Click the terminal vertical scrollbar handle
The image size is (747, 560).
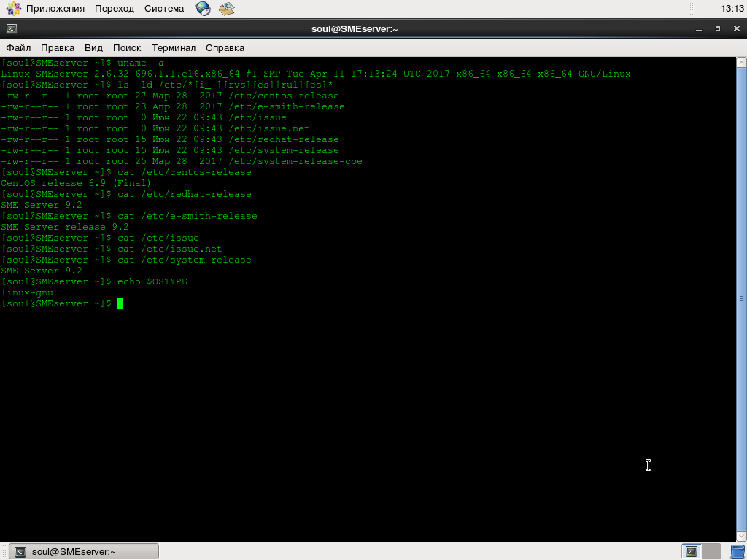(x=741, y=299)
